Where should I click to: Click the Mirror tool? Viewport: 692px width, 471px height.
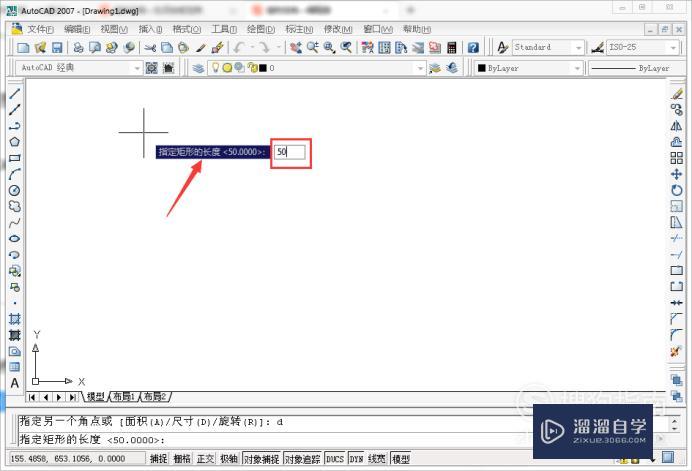click(677, 126)
